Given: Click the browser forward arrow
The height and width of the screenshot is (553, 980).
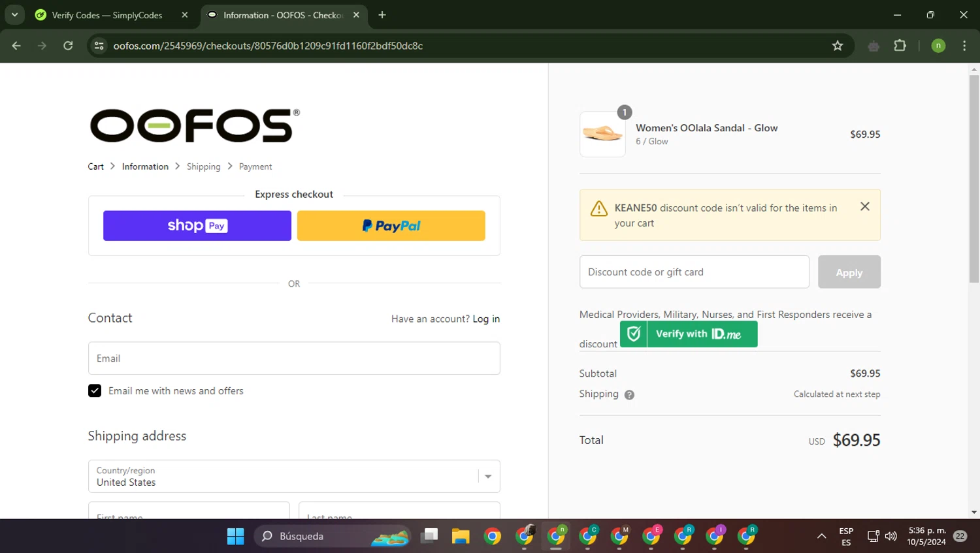Looking at the screenshot, I should point(42,46).
